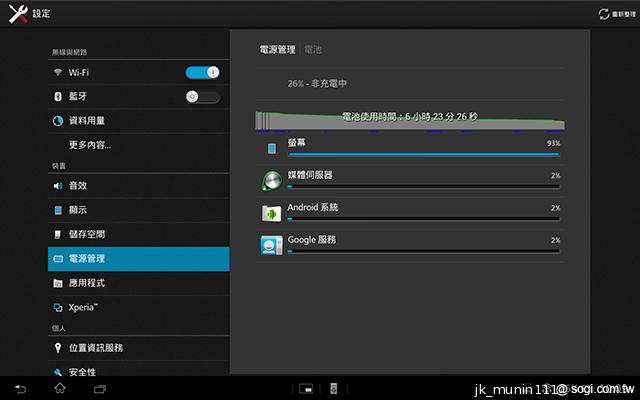640x400 pixels.
Task: Click the 電源管理 breadcrumb title
Action: (x=278, y=50)
